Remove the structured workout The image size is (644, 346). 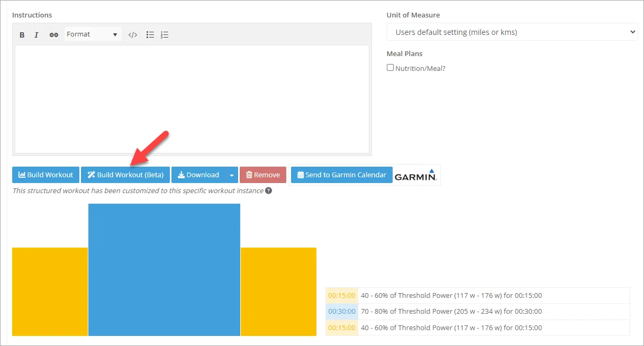(x=263, y=175)
